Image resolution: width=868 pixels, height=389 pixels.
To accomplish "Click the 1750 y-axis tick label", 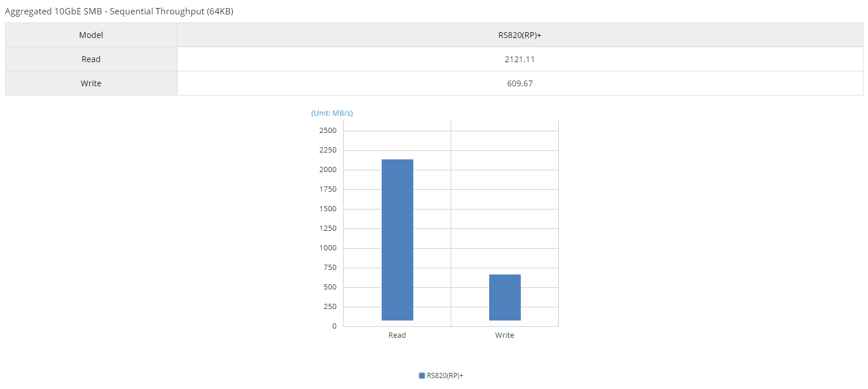I will 328,189.
